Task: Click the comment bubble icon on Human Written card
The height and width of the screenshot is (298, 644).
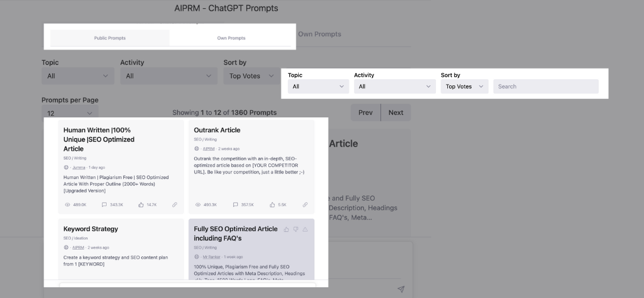Action: coord(104,204)
